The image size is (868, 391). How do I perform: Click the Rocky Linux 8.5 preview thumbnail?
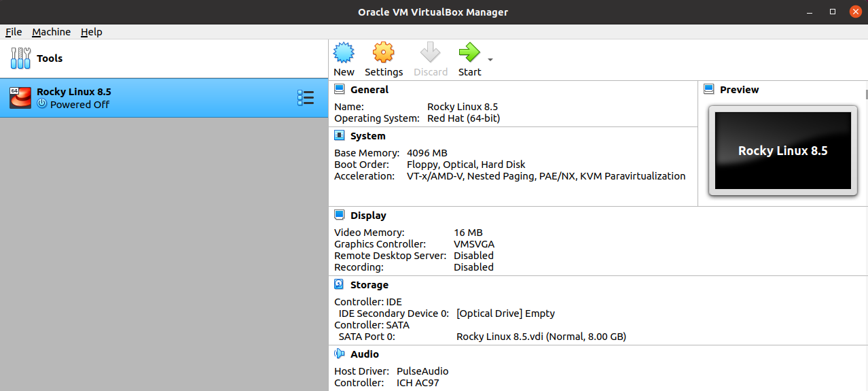[x=782, y=151]
